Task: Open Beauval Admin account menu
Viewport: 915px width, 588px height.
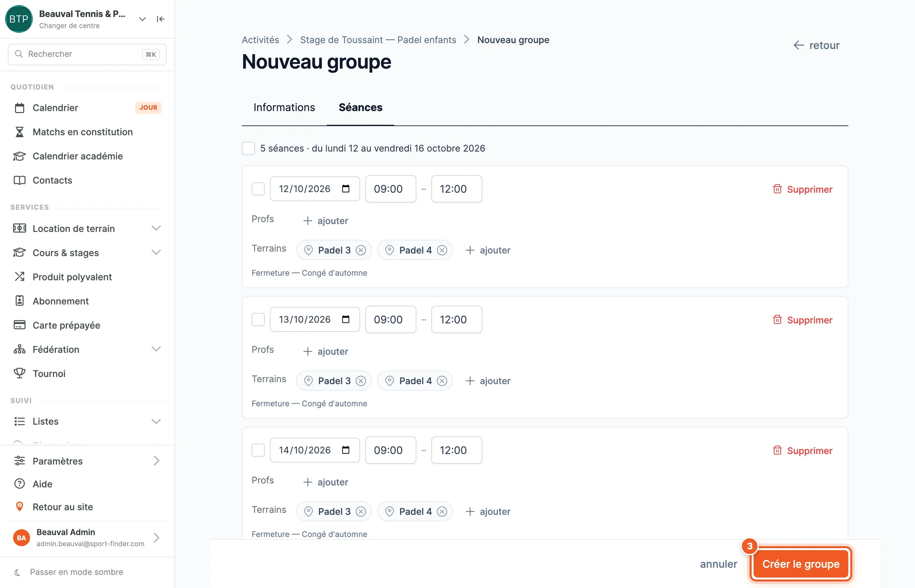Action: 87,538
